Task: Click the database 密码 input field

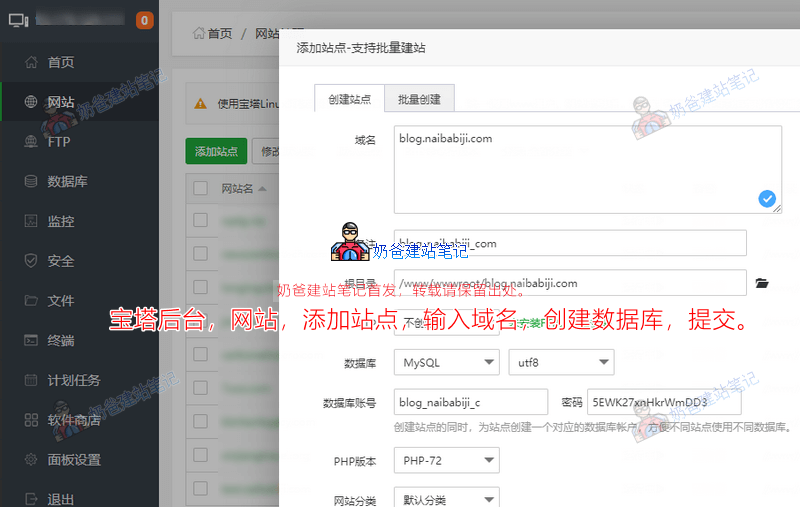Action: pos(664,402)
